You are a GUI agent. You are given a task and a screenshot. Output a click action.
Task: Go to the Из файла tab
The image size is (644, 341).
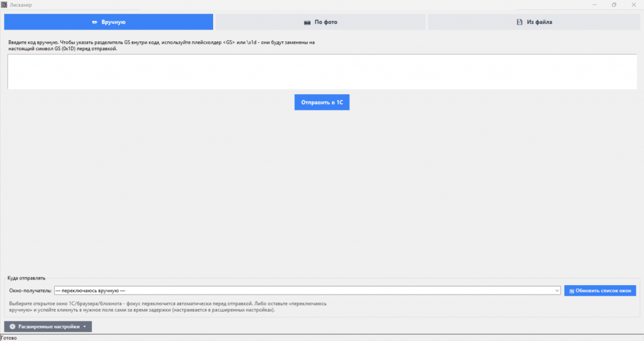[534, 22]
